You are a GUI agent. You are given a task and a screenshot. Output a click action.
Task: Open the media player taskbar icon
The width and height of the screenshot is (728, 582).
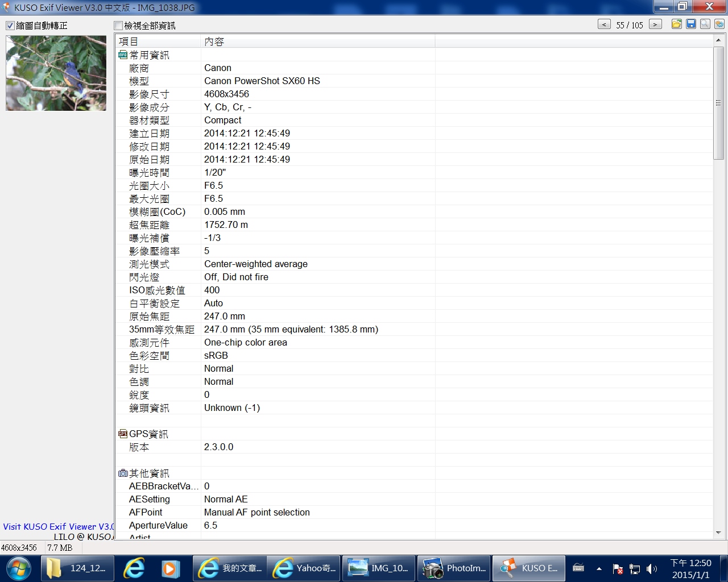[x=170, y=568]
